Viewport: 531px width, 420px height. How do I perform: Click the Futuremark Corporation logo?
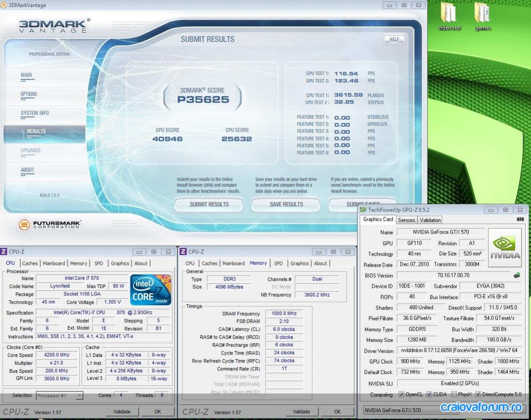[50, 225]
